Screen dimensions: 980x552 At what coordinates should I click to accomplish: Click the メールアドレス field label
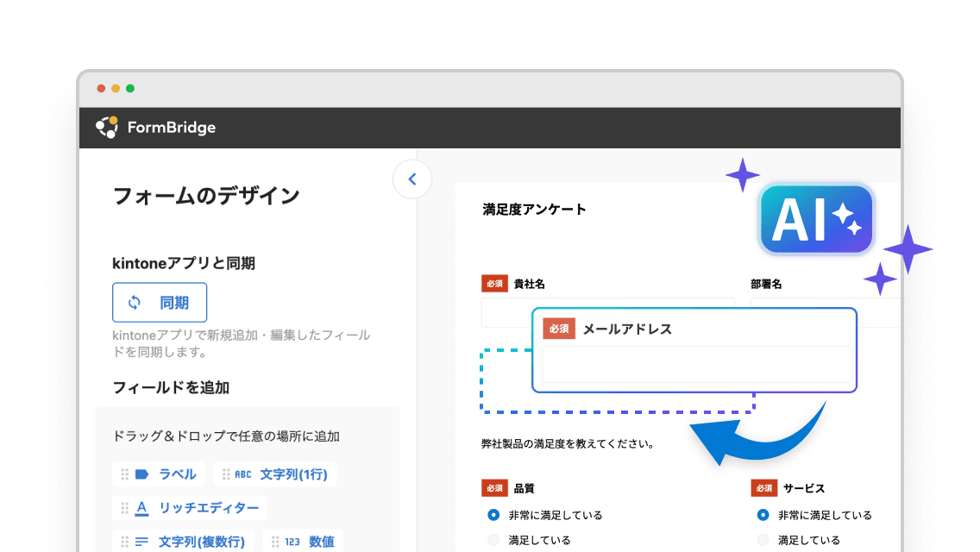pyautogui.click(x=627, y=329)
